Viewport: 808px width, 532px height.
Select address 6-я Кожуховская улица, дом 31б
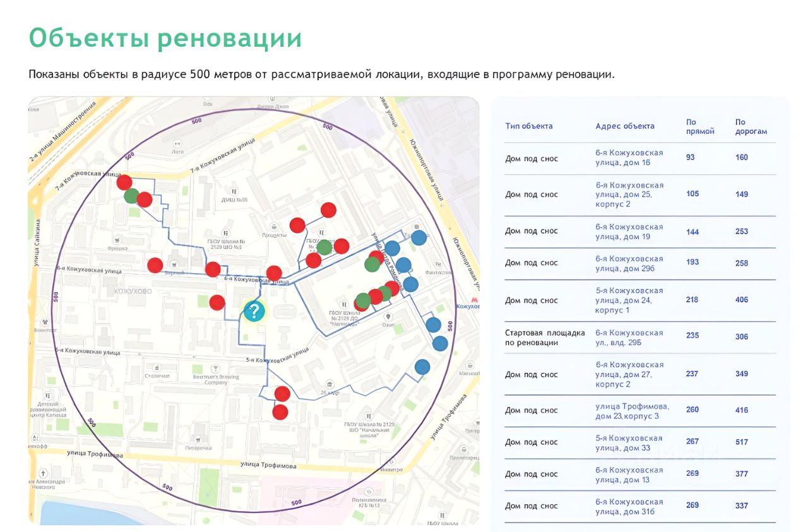click(x=629, y=507)
